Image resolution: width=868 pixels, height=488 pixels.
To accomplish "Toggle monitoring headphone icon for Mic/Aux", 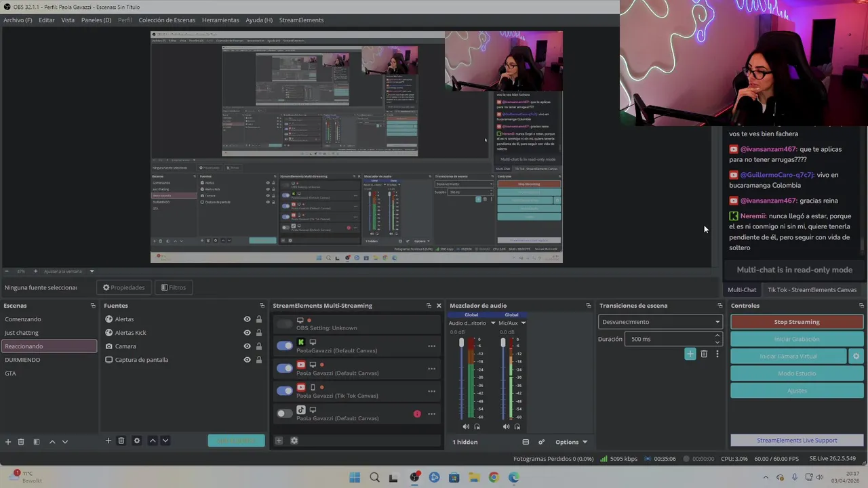I will [517, 426].
